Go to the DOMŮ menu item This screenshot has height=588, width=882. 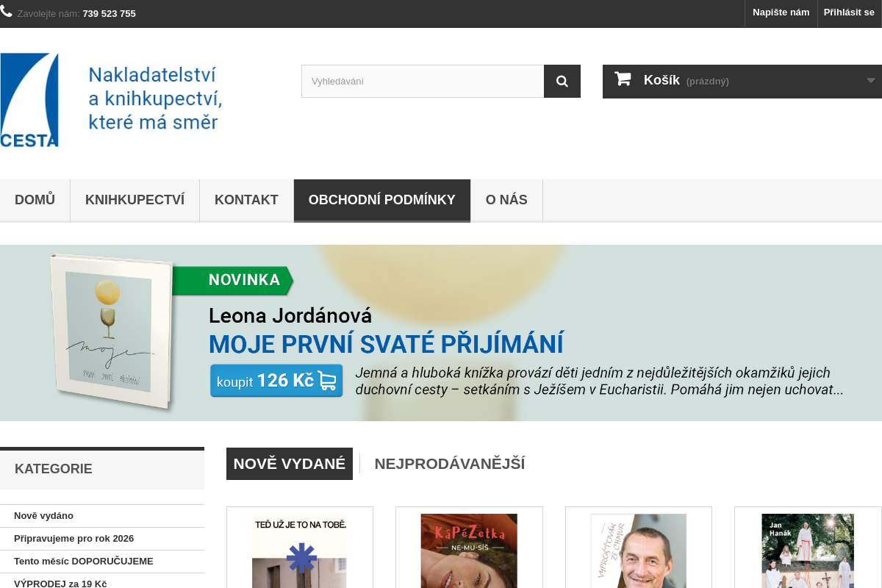tap(35, 200)
